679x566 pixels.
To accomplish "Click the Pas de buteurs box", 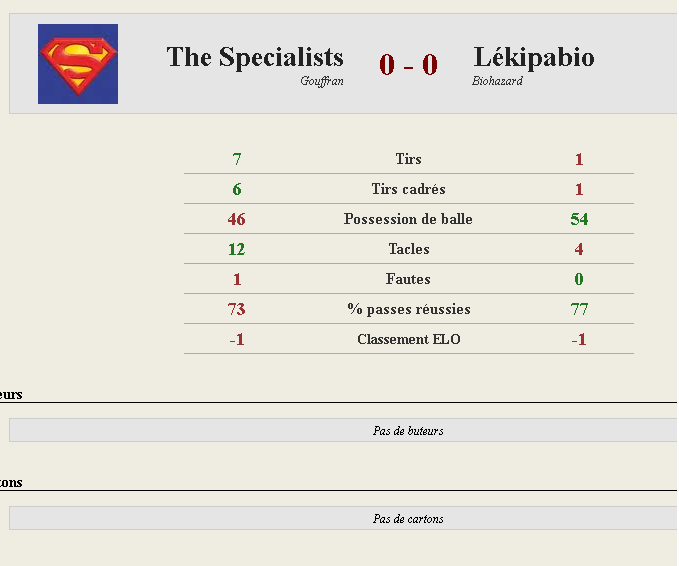I will pyautogui.click(x=343, y=430).
